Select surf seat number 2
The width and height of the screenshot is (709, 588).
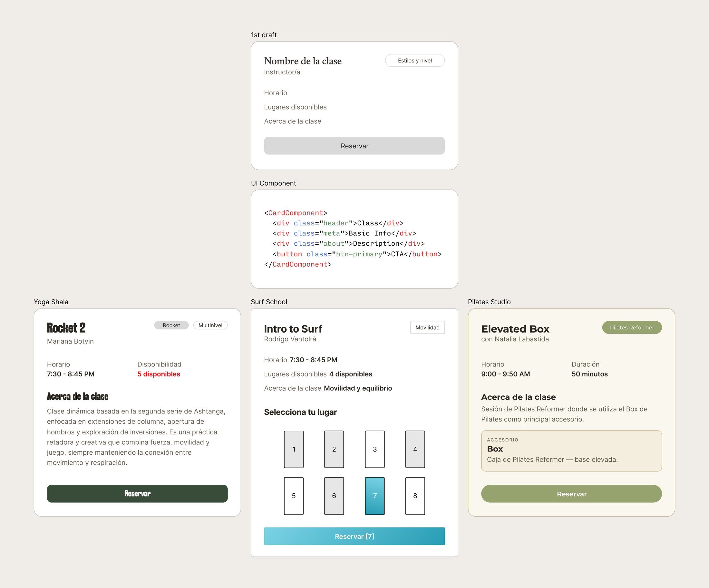pos(334,449)
